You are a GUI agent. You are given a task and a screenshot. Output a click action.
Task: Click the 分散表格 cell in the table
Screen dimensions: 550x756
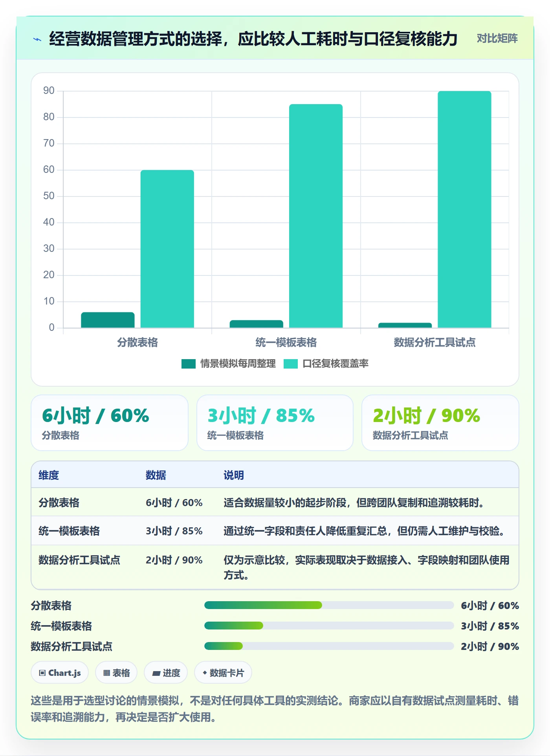tap(59, 503)
